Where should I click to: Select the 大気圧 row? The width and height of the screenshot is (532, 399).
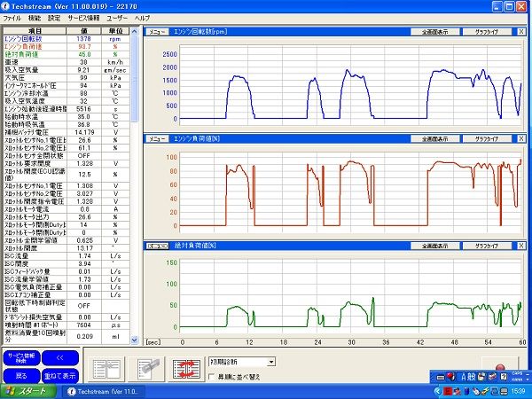[66, 78]
